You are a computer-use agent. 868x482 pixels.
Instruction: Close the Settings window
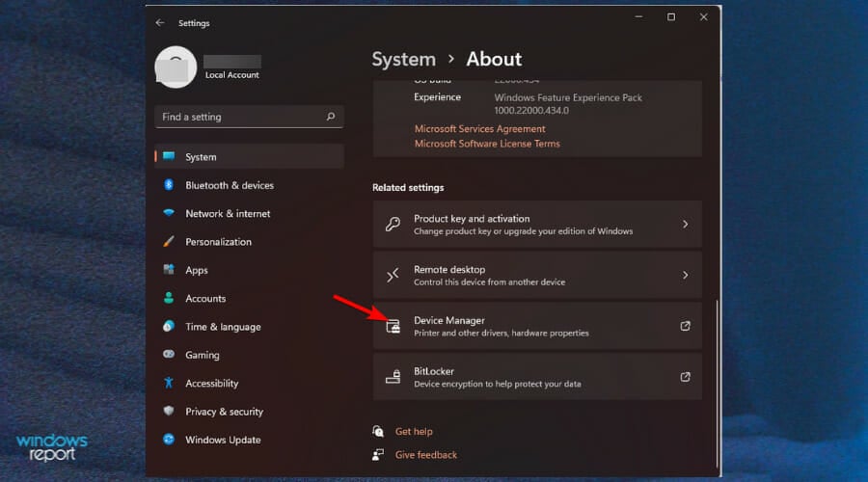pyautogui.click(x=704, y=16)
